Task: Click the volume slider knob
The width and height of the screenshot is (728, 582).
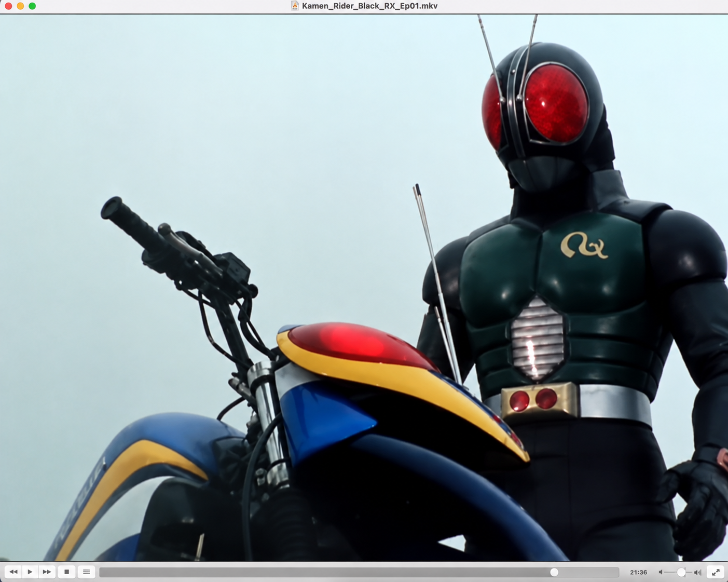Action: click(681, 572)
